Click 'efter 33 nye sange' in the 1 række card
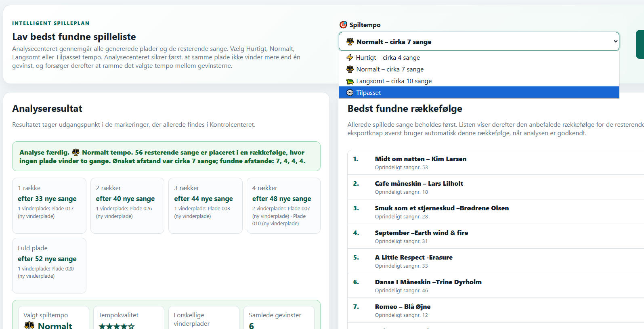 (x=47, y=199)
